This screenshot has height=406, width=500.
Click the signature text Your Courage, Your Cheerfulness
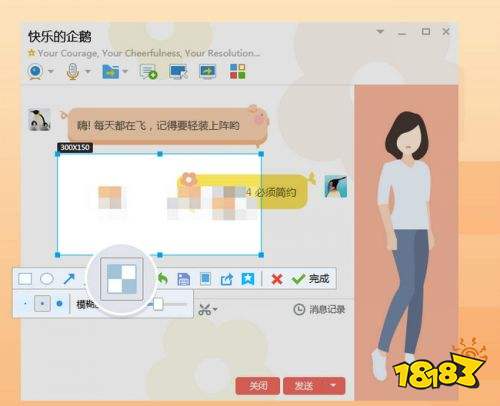click(149, 53)
